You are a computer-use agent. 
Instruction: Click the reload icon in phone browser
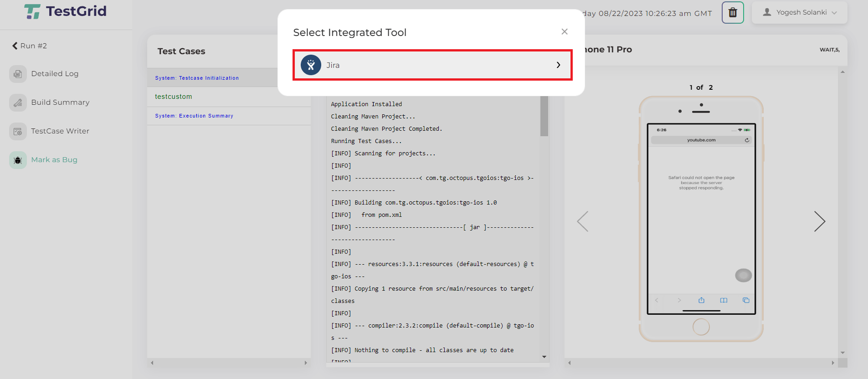[747, 140]
